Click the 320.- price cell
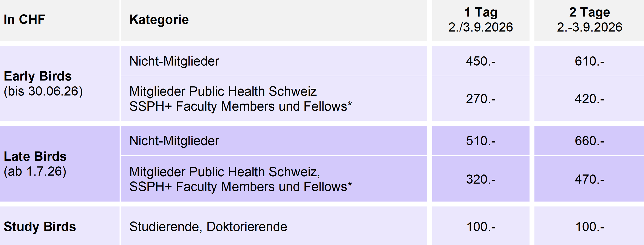This screenshot has width=644, height=245. [481, 179]
